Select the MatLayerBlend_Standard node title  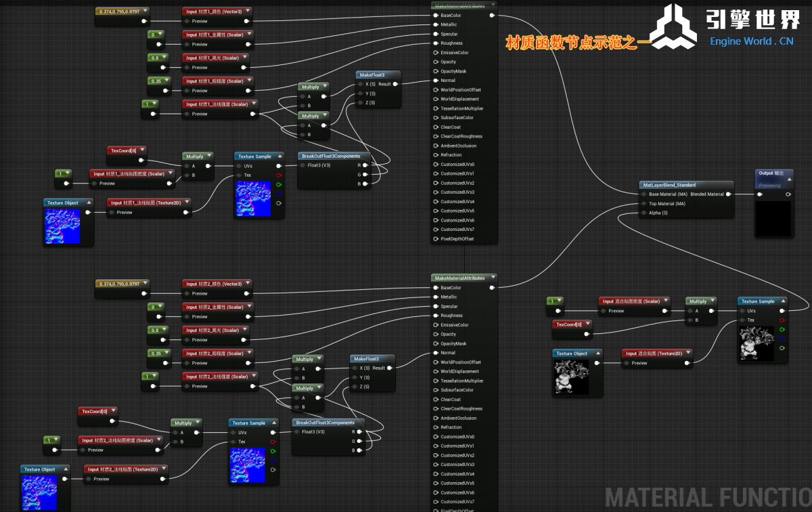click(669, 185)
